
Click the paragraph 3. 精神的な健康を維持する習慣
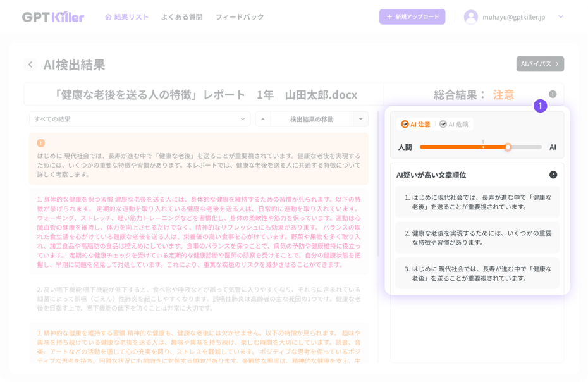tap(199, 343)
